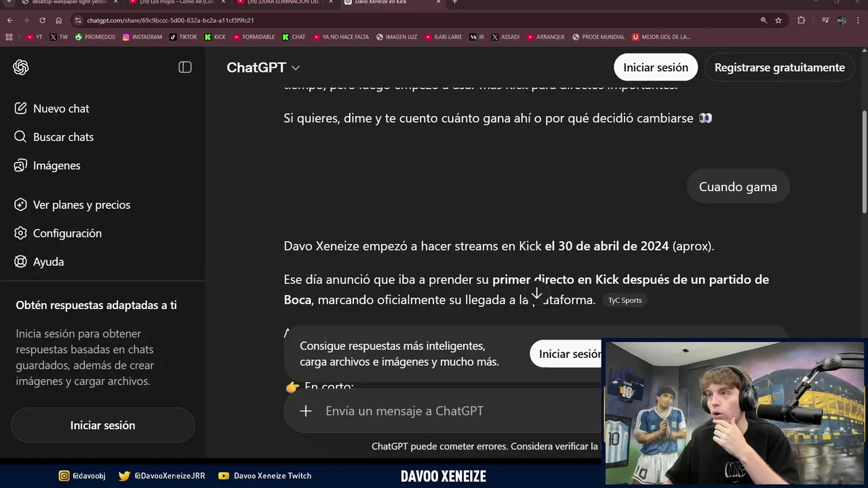Viewport: 868px width, 488px height.
Task: Open YA NO HACE FALTA bookmark
Action: pos(340,37)
